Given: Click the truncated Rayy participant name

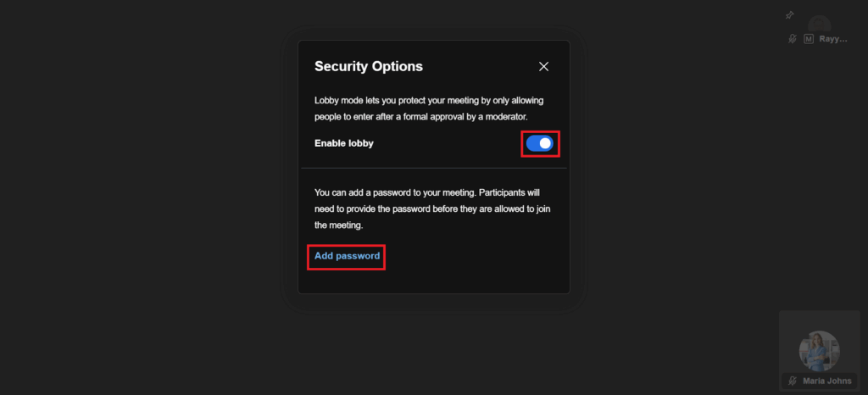Looking at the screenshot, I should coord(832,39).
